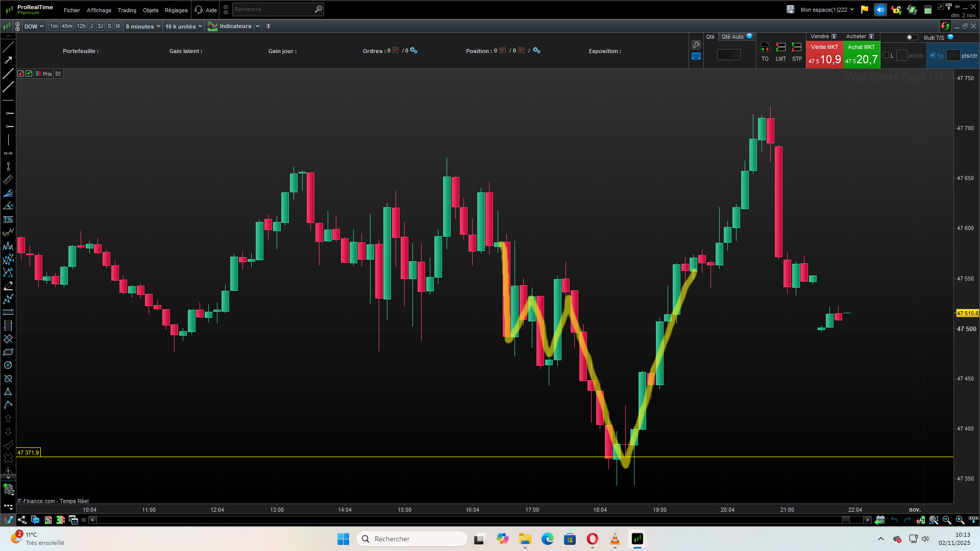Click the blue keyboard shortcuts icon
This screenshot has width=980, height=551.
click(696, 57)
